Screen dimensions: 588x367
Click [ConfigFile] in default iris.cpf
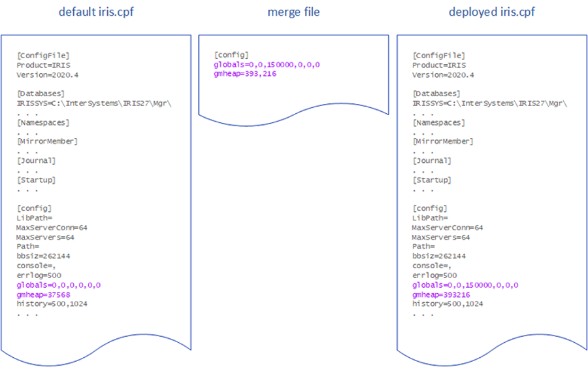tap(43, 56)
